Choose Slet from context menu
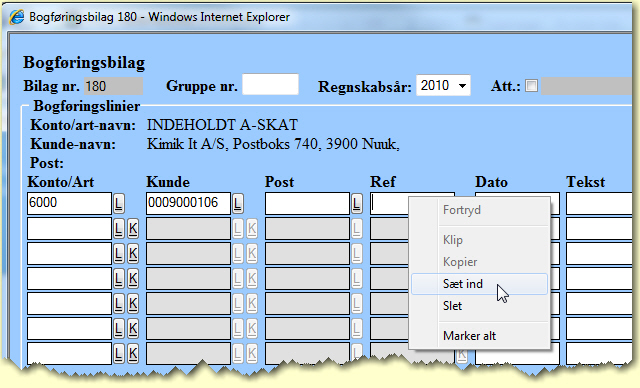 479,306
